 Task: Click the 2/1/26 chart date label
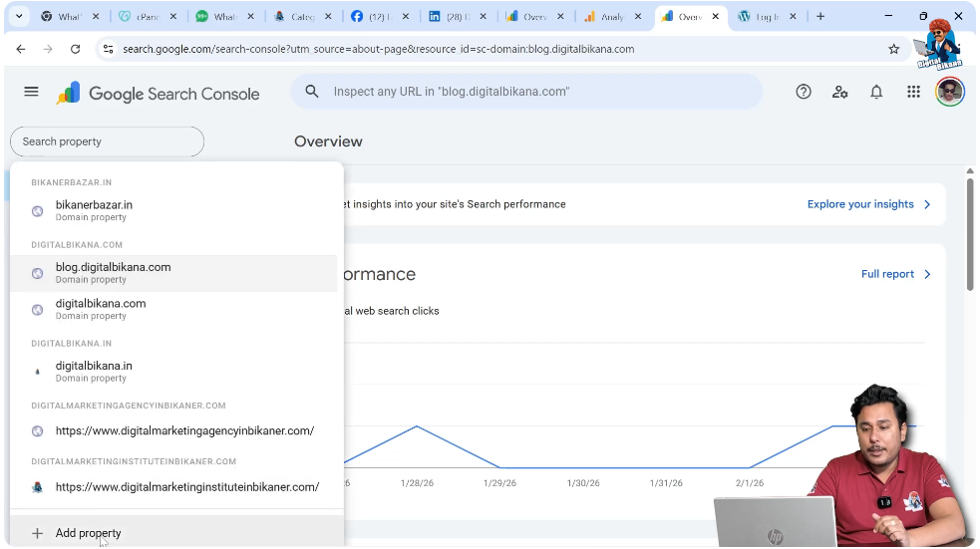point(750,483)
